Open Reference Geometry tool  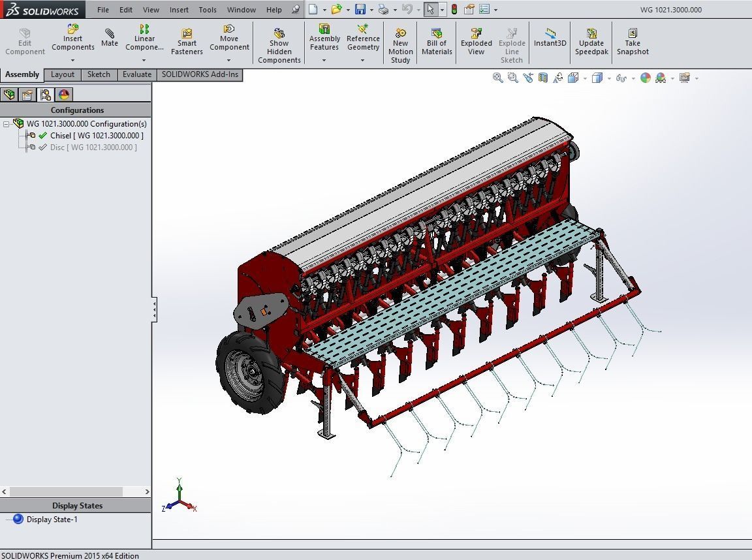(x=363, y=37)
